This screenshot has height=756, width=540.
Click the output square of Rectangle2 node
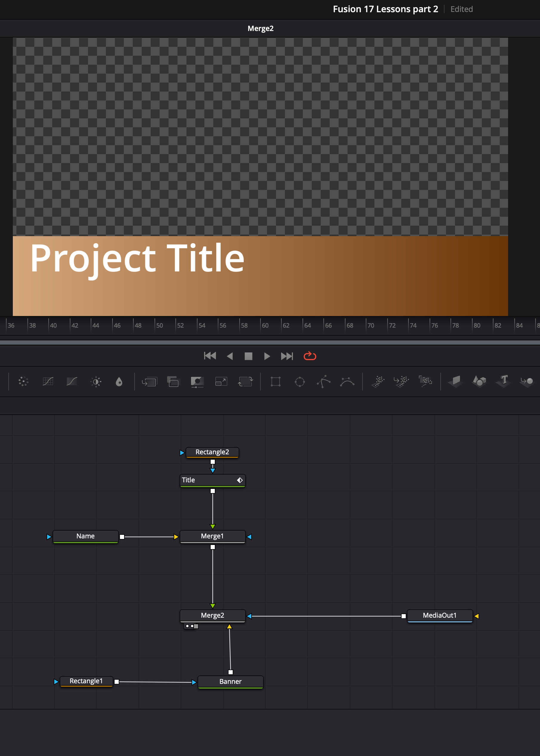(213, 462)
